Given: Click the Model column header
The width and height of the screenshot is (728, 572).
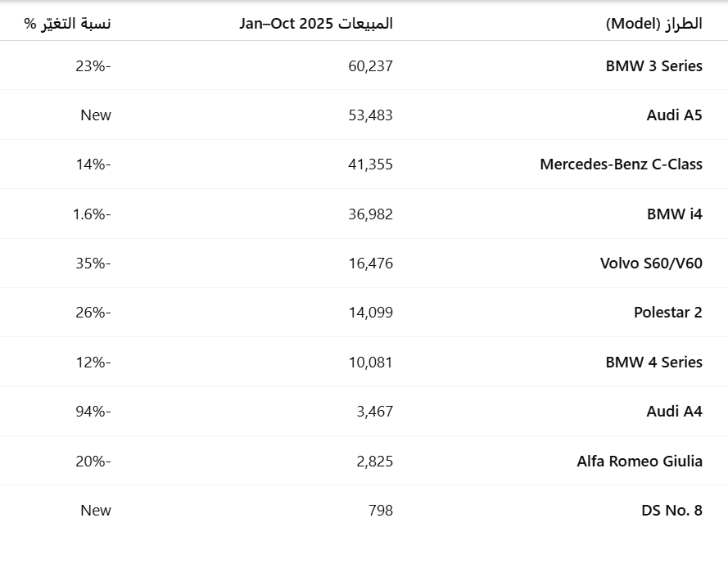Looking at the screenshot, I should [653, 23].
